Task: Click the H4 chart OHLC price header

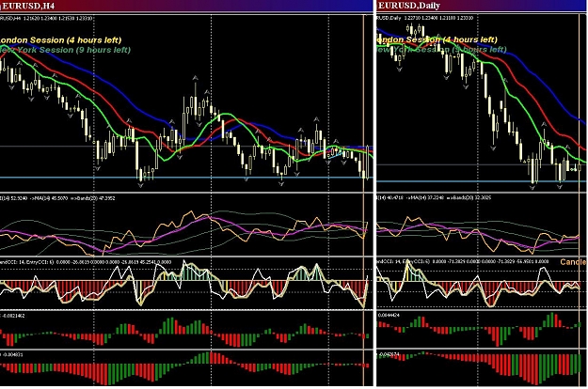Action: 46,18
